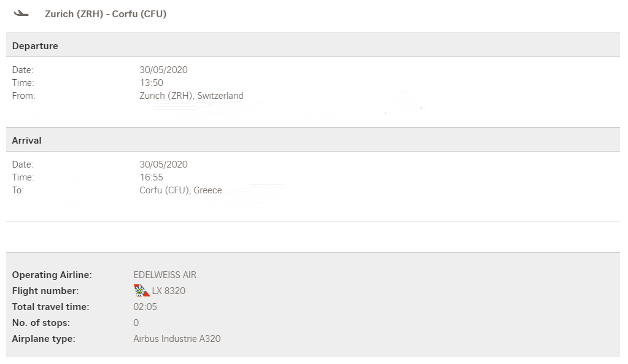Click the flight number LX 8320

[x=168, y=291]
